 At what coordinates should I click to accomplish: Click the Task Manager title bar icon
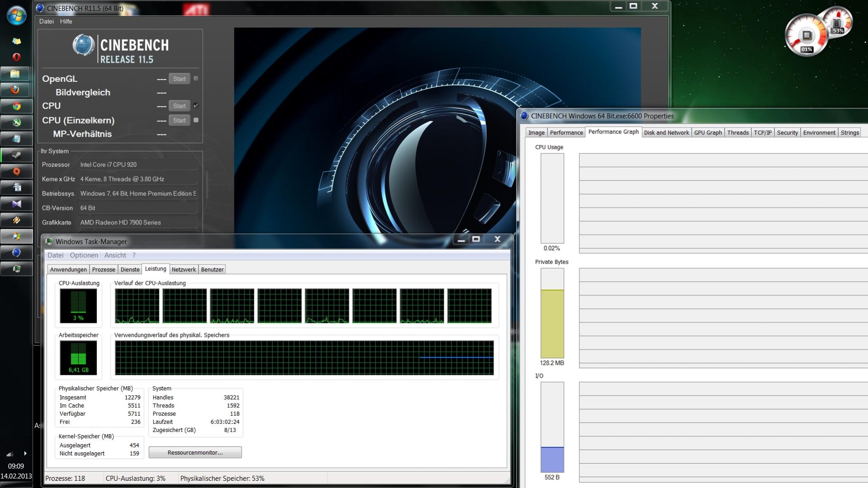[x=49, y=242]
